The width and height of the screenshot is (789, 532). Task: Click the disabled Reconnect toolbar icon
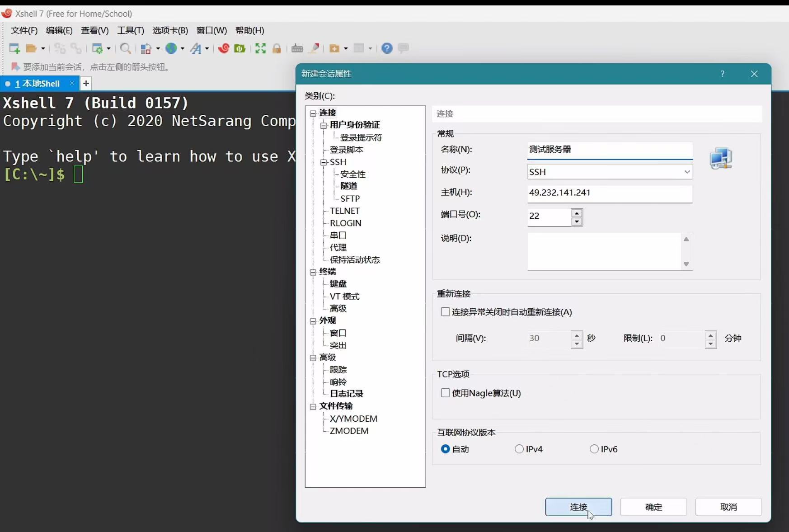click(x=60, y=48)
